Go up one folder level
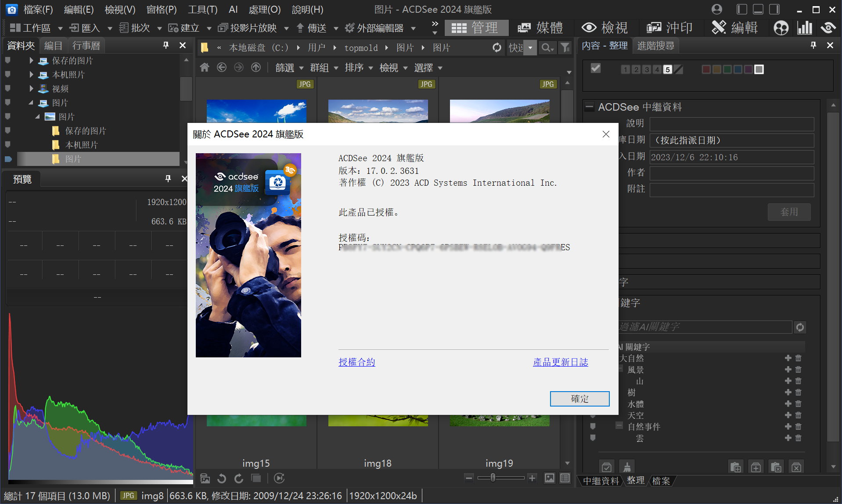 coord(256,67)
